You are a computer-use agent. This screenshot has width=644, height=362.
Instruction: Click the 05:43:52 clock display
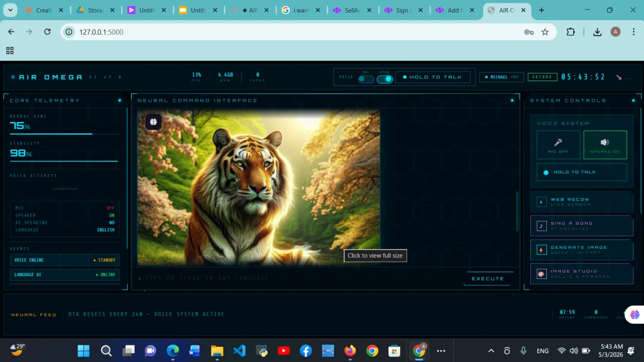[583, 77]
